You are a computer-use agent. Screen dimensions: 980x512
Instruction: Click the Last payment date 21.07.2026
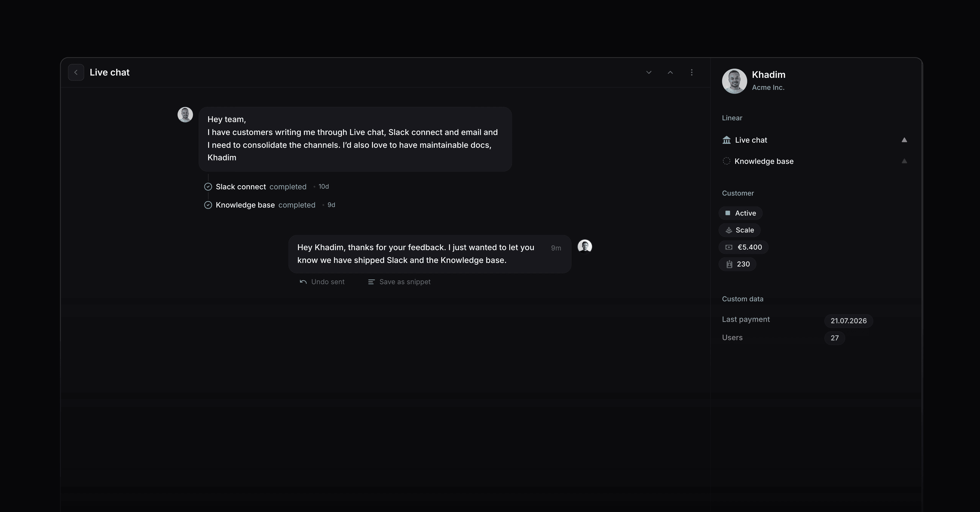coord(848,321)
